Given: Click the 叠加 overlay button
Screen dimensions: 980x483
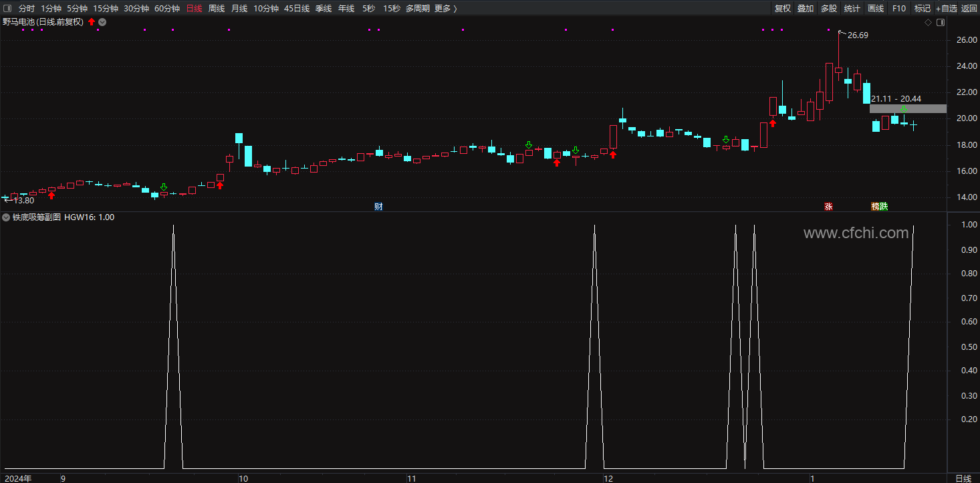Looking at the screenshot, I should pos(806,9).
